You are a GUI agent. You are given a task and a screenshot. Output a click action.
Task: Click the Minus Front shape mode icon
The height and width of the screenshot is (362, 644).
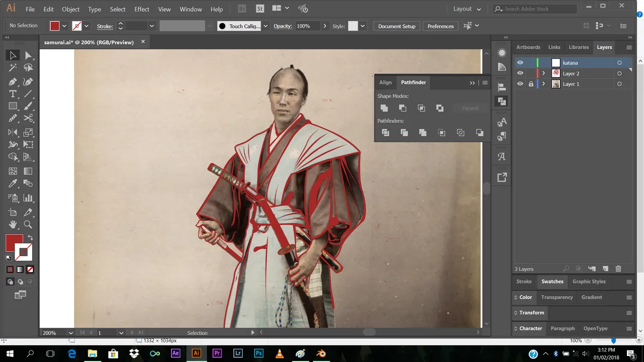(403, 108)
